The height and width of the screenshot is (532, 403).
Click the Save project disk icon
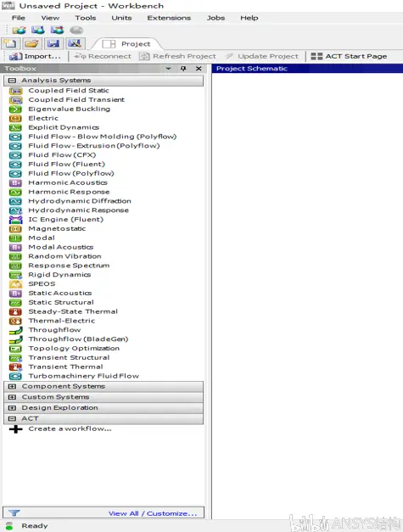pyautogui.click(x=53, y=43)
